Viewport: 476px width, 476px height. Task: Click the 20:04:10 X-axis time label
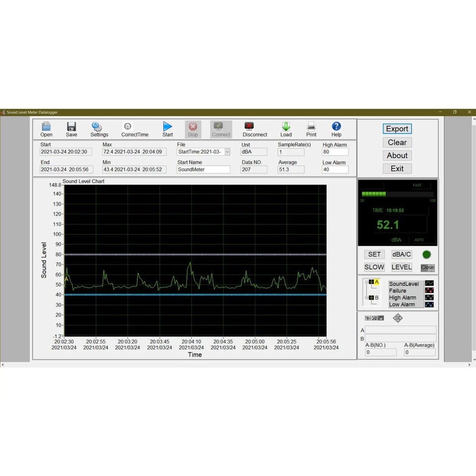[x=191, y=342]
